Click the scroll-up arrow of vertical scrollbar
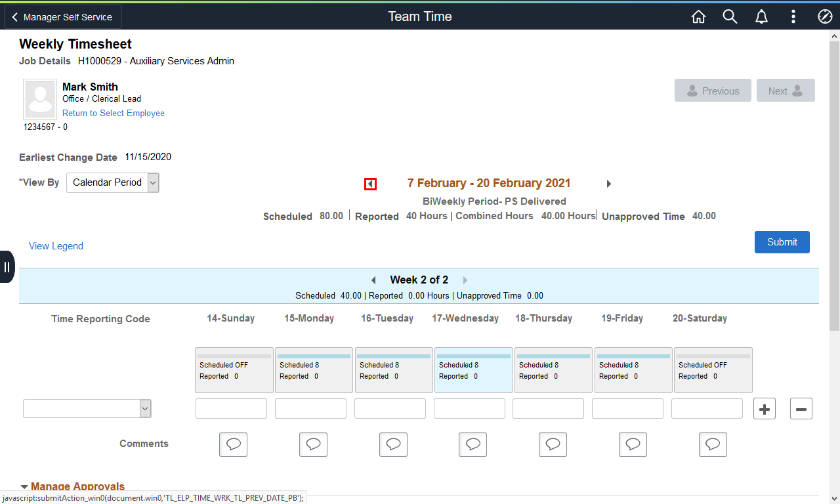The width and height of the screenshot is (840, 504). (834, 35)
